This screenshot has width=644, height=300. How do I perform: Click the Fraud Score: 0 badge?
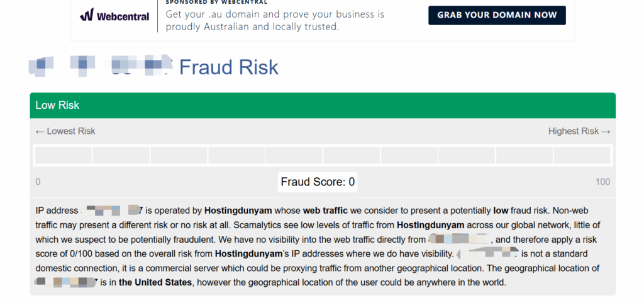click(x=318, y=182)
